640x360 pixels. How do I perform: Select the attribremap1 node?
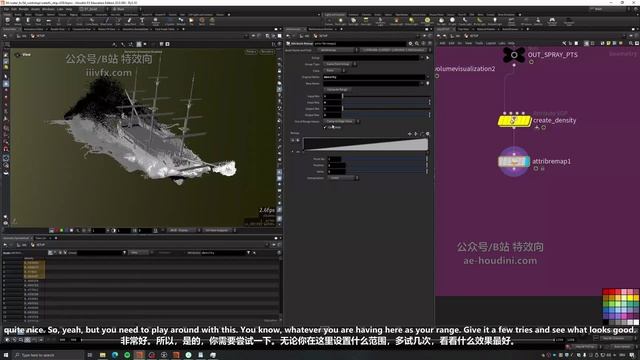[514, 162]
